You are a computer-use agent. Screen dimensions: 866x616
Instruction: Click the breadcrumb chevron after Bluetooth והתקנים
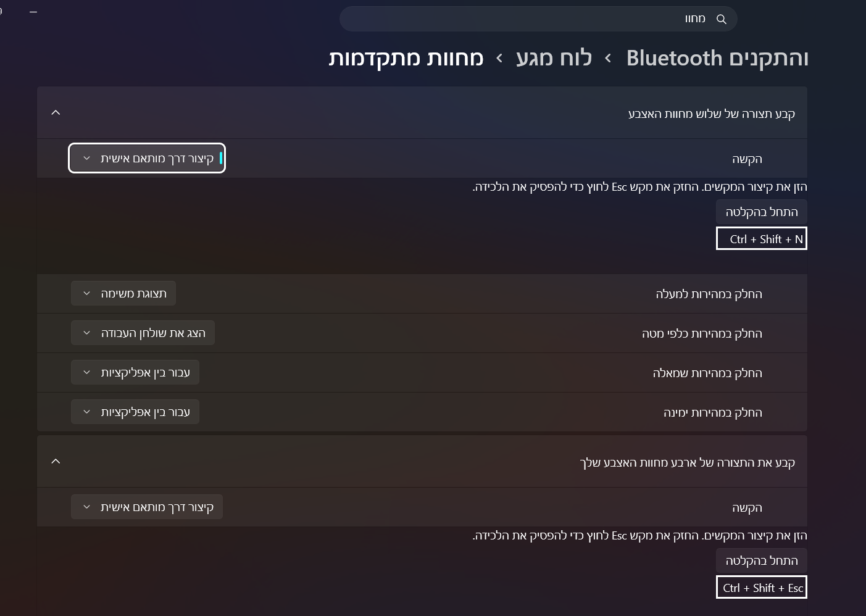608,58
